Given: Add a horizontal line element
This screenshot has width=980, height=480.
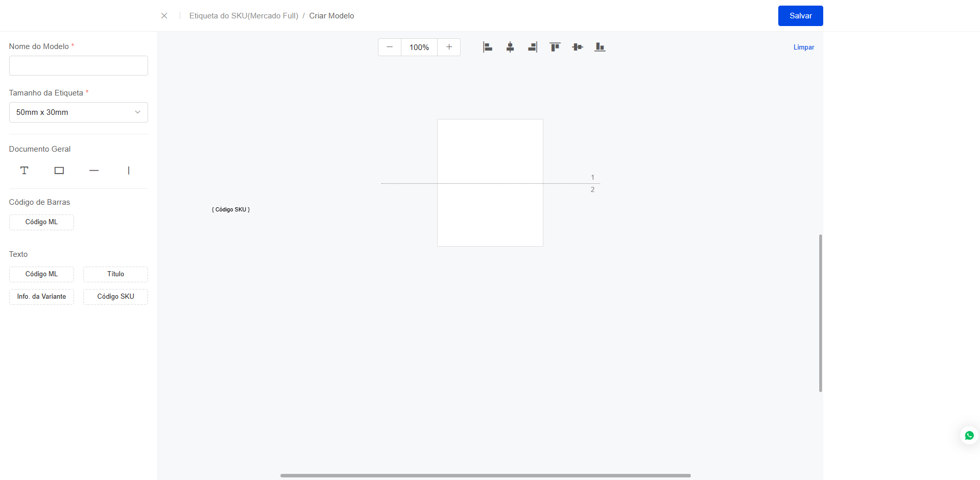Looking at the screenshot, I should coord(94,171).
